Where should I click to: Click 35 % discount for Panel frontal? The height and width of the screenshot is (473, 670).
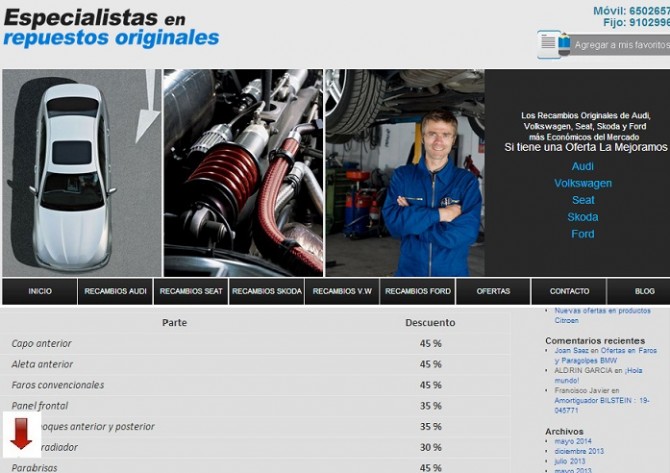click(430, 406)
